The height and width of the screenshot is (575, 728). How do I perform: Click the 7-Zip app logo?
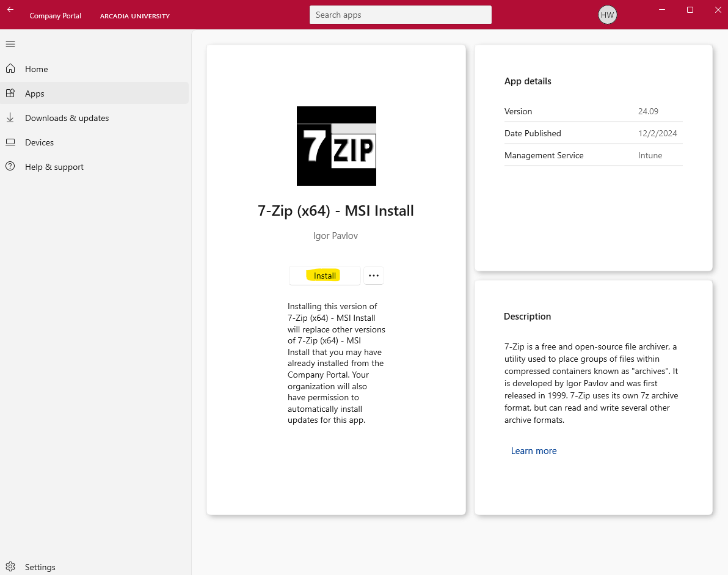(336, 146)
